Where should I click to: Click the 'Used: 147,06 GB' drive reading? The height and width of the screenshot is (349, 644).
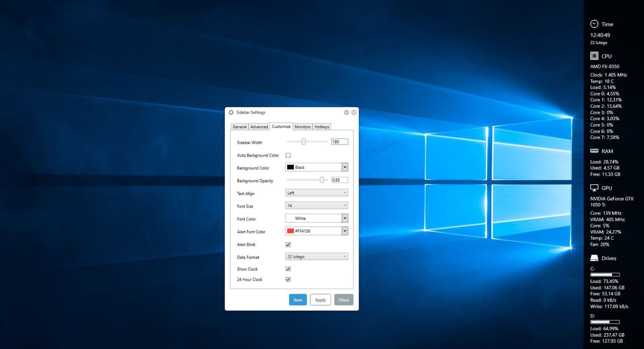point(607,288)
